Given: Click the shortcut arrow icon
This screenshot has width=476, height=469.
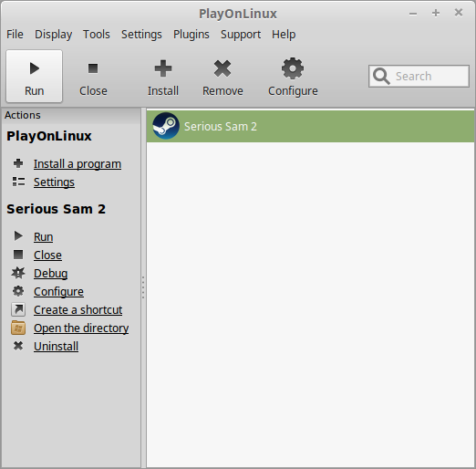Looking at the screenshot, I should click(18, 309).
